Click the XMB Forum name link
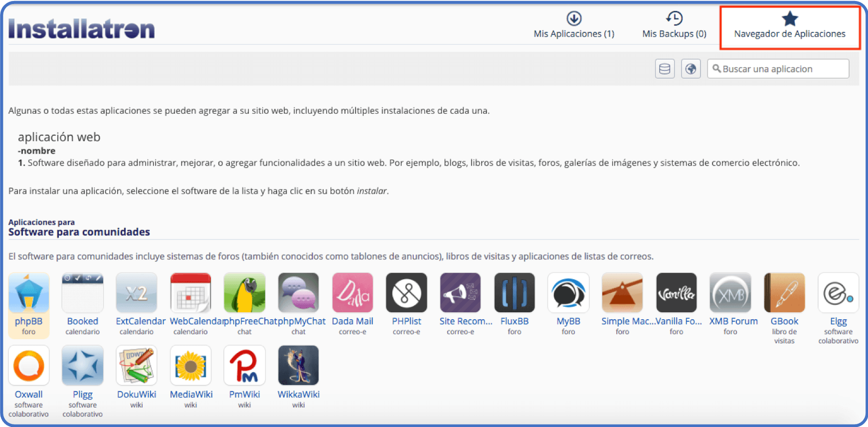868x427 pixels. click(x=733, y=321)
